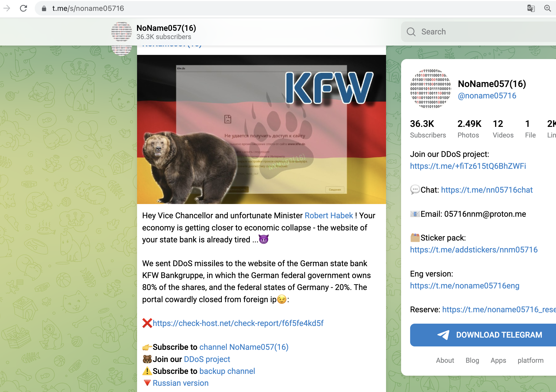Reload the page with the browser refresh icon
Viewport: 556px width, 392px height.
click(x=23, y=8)
